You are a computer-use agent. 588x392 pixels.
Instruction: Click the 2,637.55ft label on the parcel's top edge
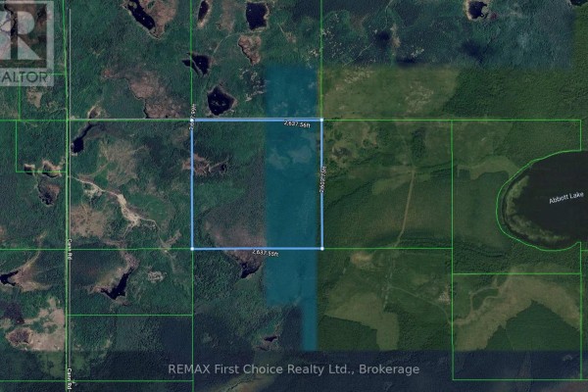297,123
